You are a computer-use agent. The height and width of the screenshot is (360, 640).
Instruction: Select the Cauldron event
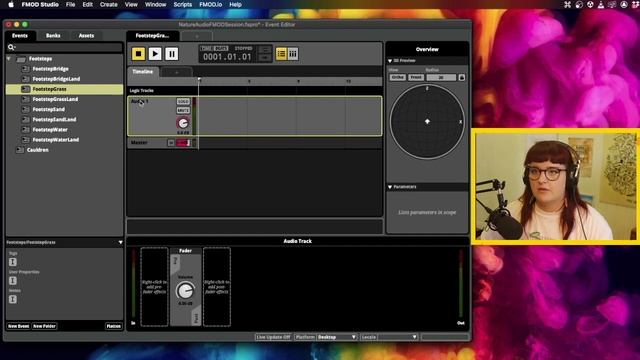[38, 150]
